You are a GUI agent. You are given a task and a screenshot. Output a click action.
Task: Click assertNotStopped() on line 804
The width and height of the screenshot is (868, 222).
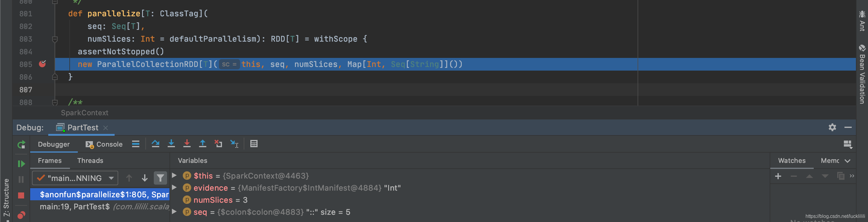tap(121, 52)
